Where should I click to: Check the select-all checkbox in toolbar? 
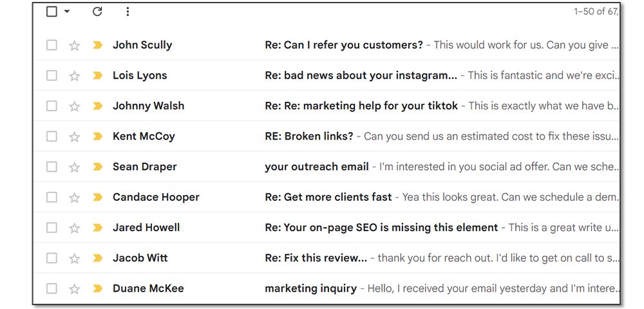tap(52, 12)
